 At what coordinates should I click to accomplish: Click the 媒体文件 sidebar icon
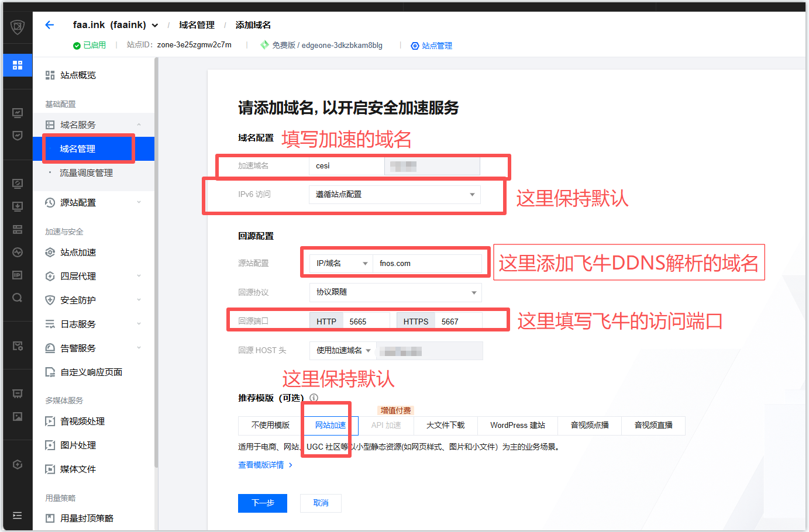tap(50, 469)
